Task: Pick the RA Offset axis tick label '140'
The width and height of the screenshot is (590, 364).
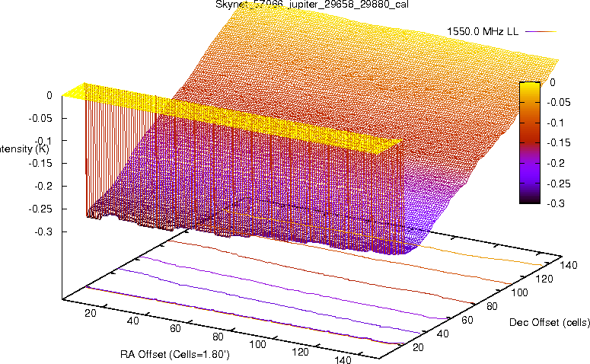Action: (343, 359)
